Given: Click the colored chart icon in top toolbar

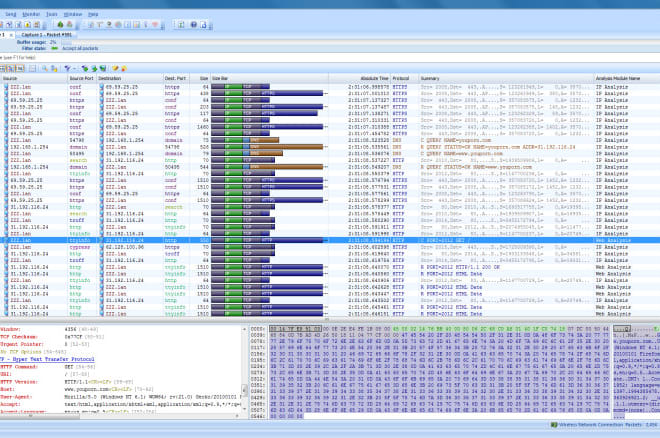Looking at the screenshot, I should point(137,25).
